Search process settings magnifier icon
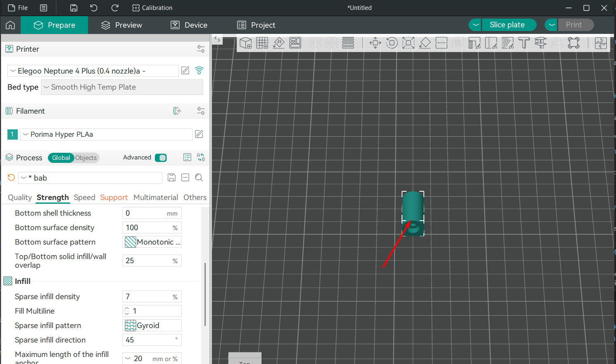This screenshot has width=616, height=364. (199, 178)
